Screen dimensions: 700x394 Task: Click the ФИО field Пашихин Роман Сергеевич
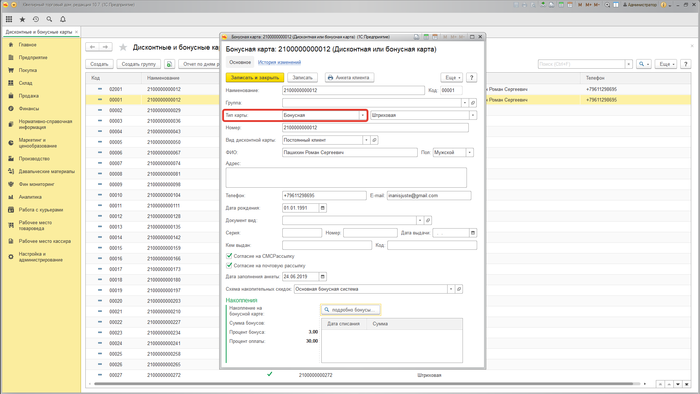coord(350,153)
